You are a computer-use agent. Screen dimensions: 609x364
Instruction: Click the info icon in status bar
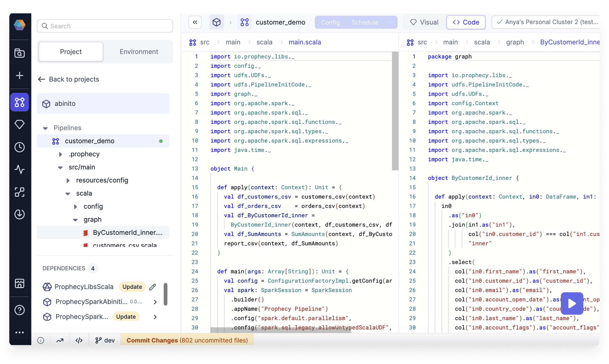tap(41, 341)
